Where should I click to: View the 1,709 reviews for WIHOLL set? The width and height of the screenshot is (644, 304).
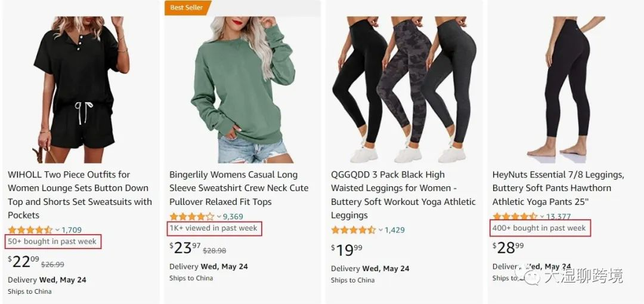coord(72,230)
